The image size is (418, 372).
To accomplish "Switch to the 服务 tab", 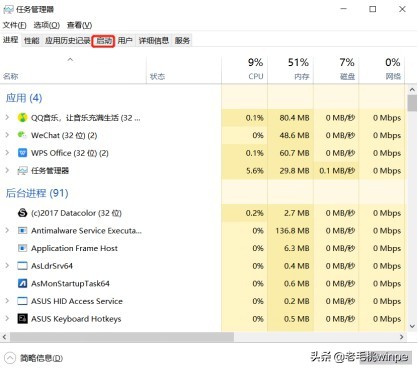I will 182,41.
